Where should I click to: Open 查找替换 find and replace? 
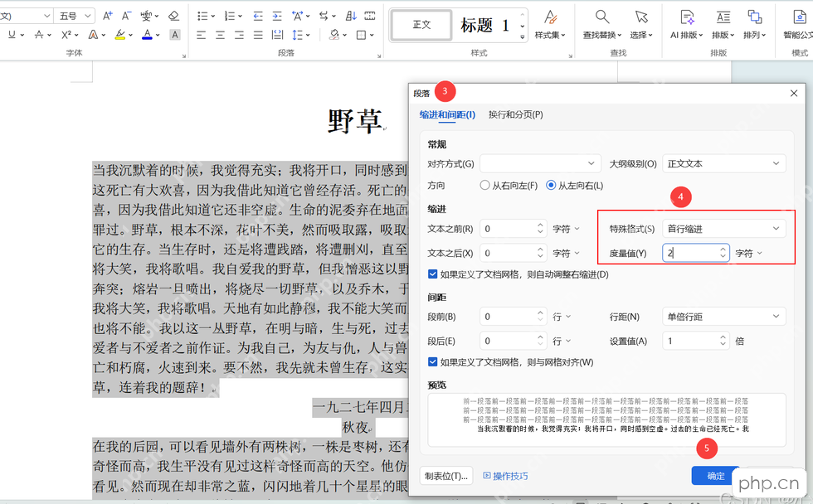pyautogui.click(x=602, y=24)
